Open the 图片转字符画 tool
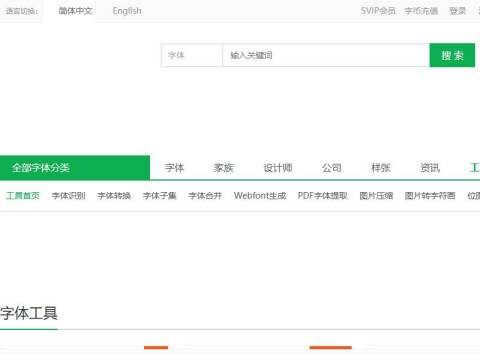 point(430,196)
